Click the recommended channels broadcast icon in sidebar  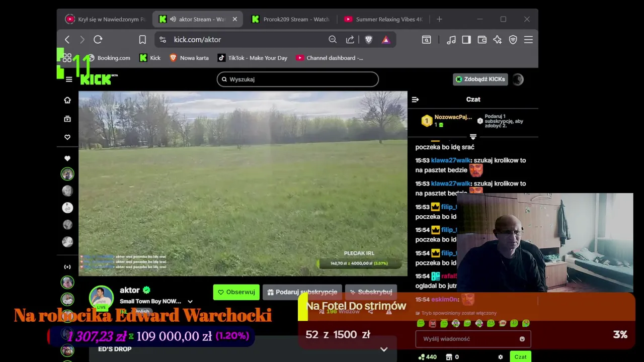pyautogui.click(x=67, y=267)
